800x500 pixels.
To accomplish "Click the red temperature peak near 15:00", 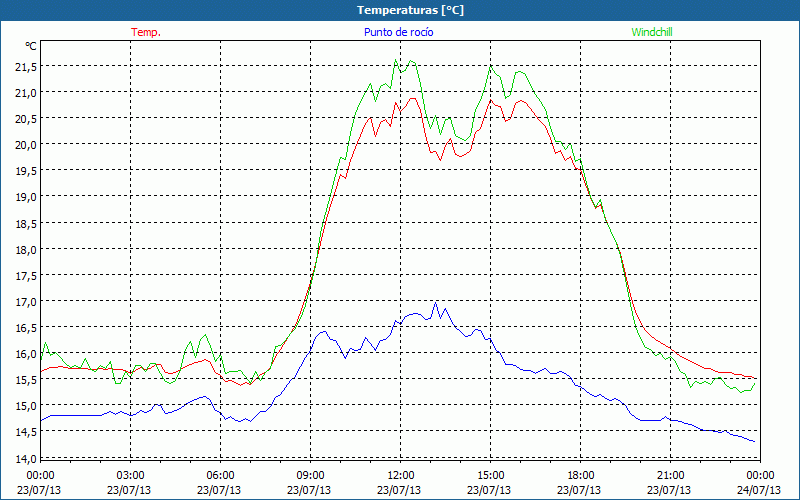I will click(x=491, y=100).
